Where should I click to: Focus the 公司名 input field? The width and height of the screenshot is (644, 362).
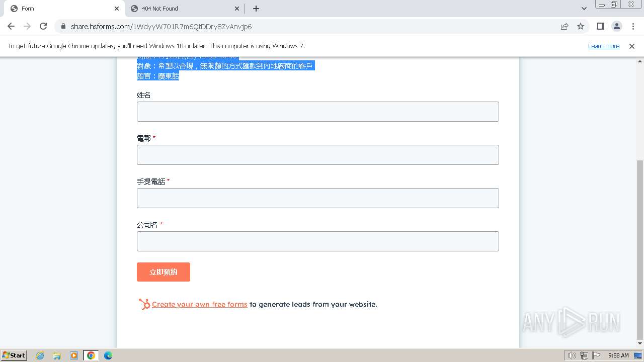point(318,241)
